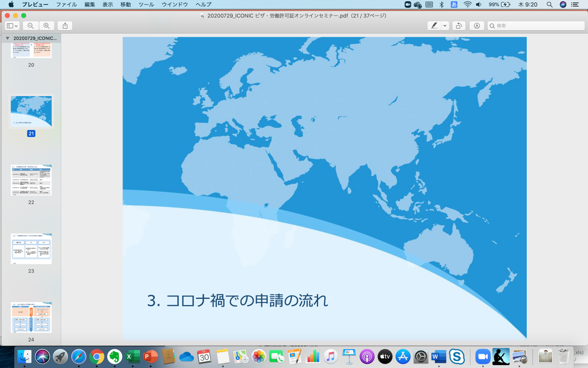
Task: Open highlight pen color dropdown arrow
Action: pyautogui.click(x=445, y=26)
